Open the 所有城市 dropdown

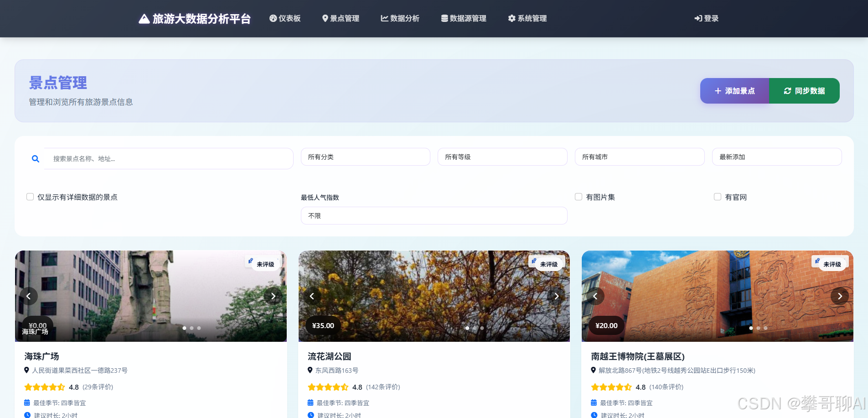[x=640, y=157]
